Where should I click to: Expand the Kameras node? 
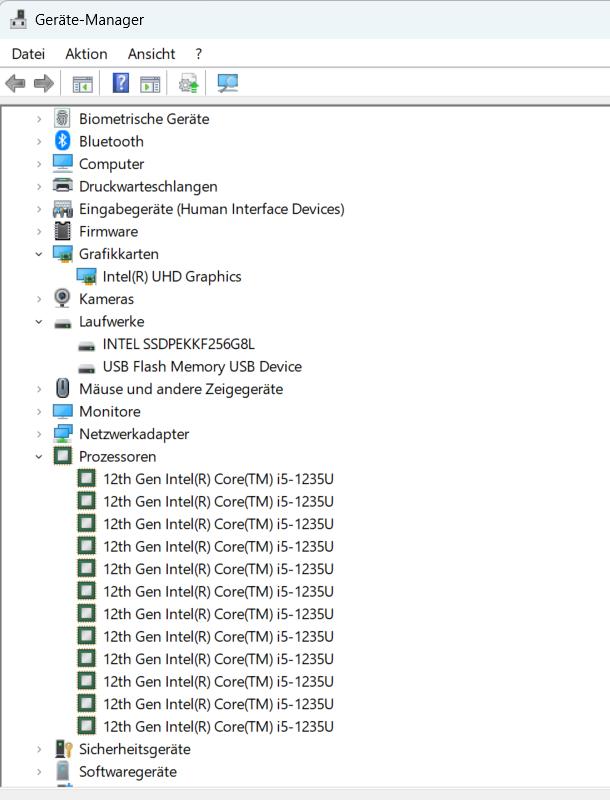point(39,299)
